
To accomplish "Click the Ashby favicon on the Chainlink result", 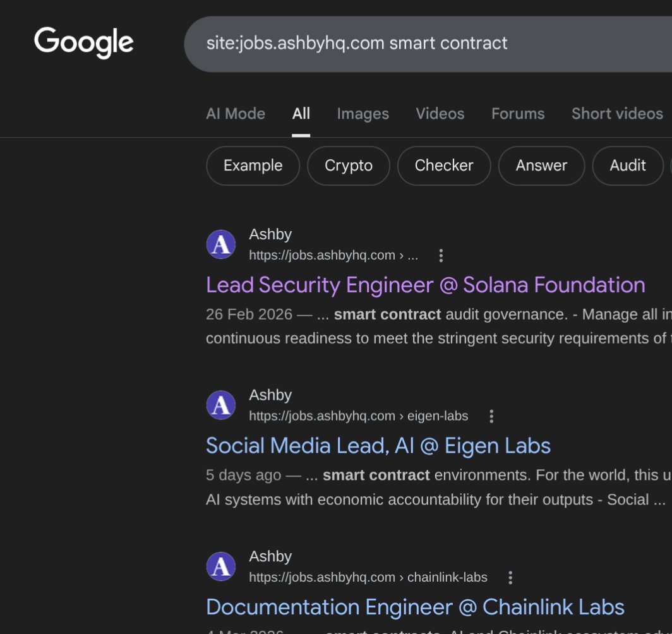I will coord(220,566).
